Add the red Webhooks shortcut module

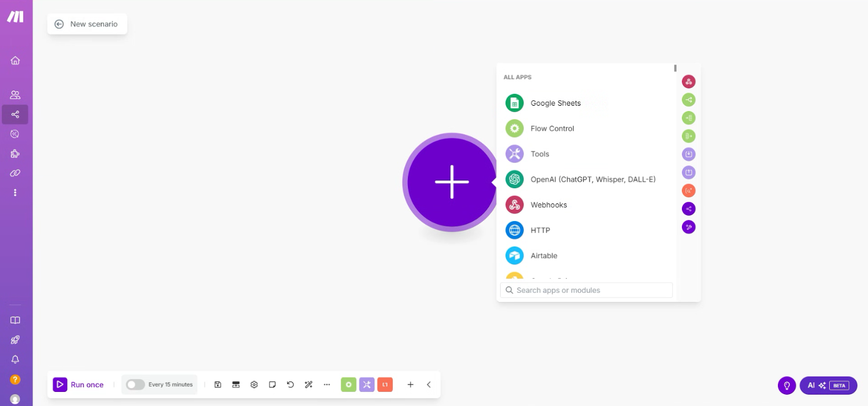tap(688, 82)
